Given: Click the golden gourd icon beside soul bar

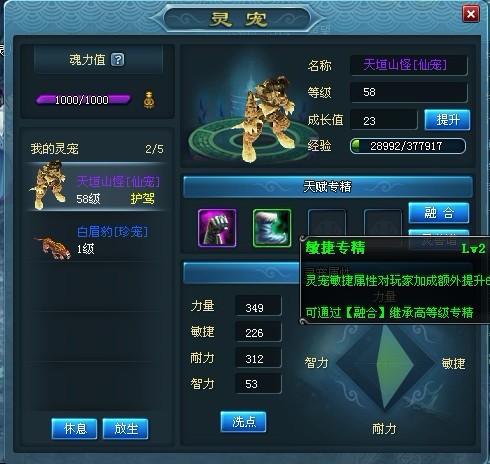Looking at the screenshot, I should [149, 99].
